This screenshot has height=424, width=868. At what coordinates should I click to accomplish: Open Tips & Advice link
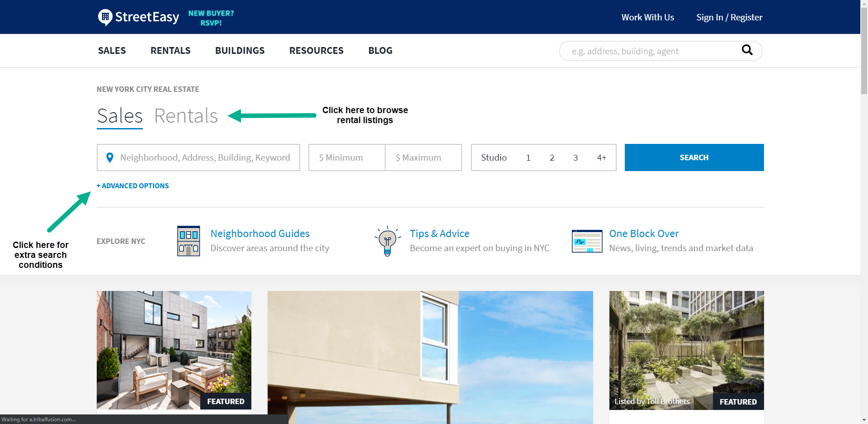pyautogui.click(x=439, y=233)
